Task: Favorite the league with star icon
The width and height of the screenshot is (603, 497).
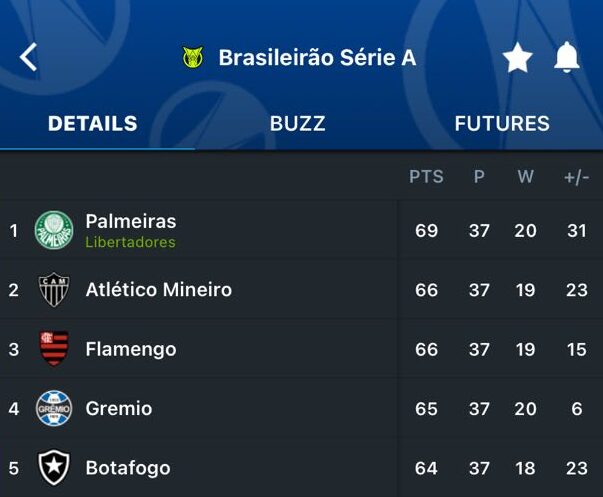Action: point(517,58)
